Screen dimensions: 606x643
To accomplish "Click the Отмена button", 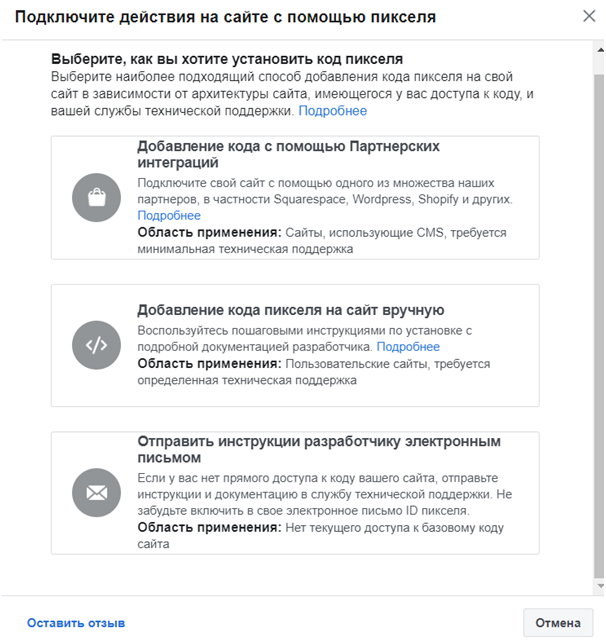I will coord(558,623).
